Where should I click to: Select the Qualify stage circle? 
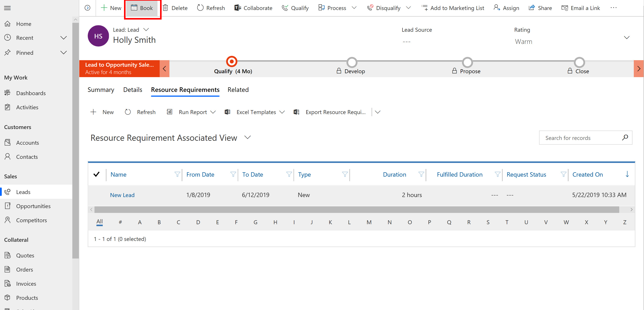[232, 61]
